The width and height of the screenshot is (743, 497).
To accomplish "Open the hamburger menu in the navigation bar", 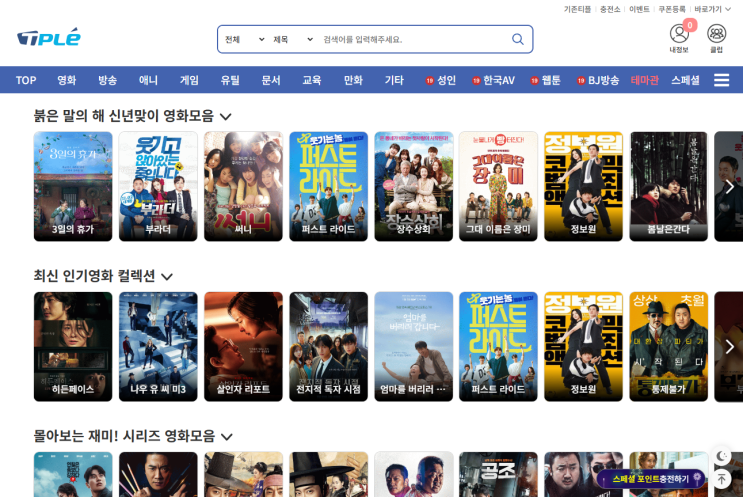I will point(721,80).
